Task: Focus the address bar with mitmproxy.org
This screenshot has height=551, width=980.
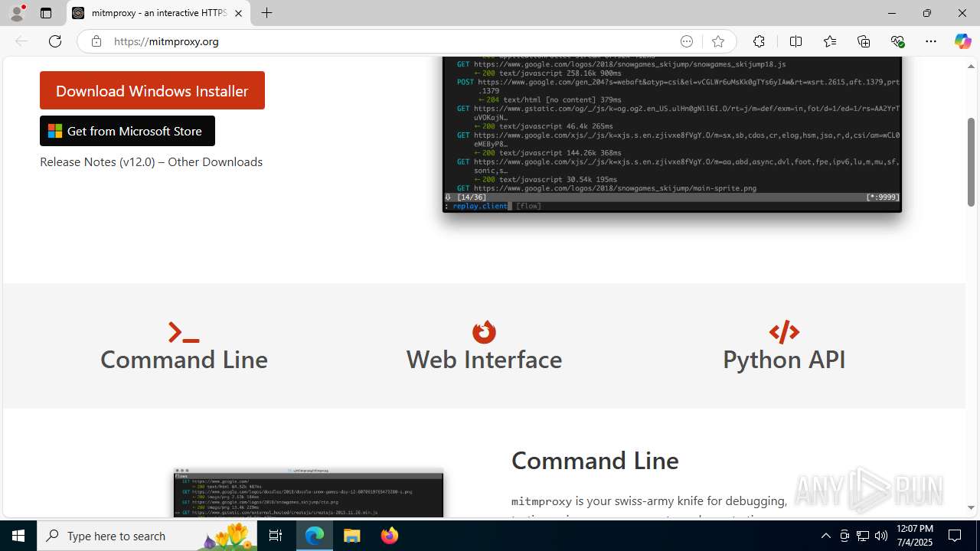Action: [x=390, y=41]
